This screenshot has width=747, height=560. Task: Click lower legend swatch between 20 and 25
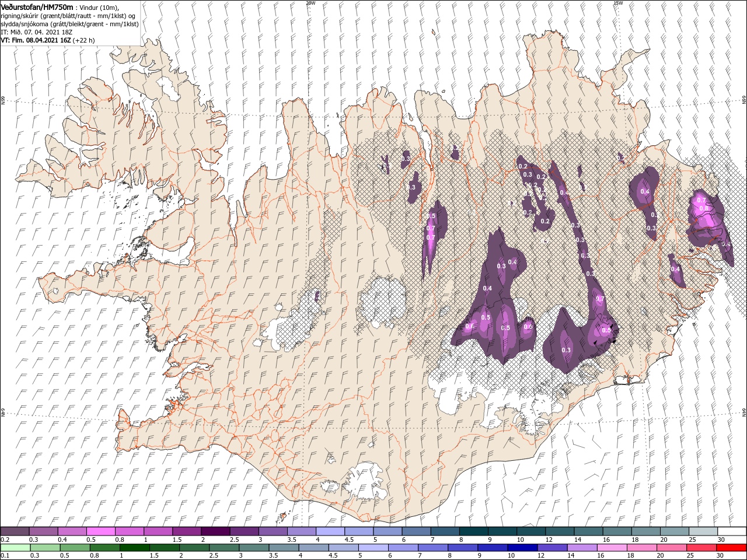[x=671, y=548]
